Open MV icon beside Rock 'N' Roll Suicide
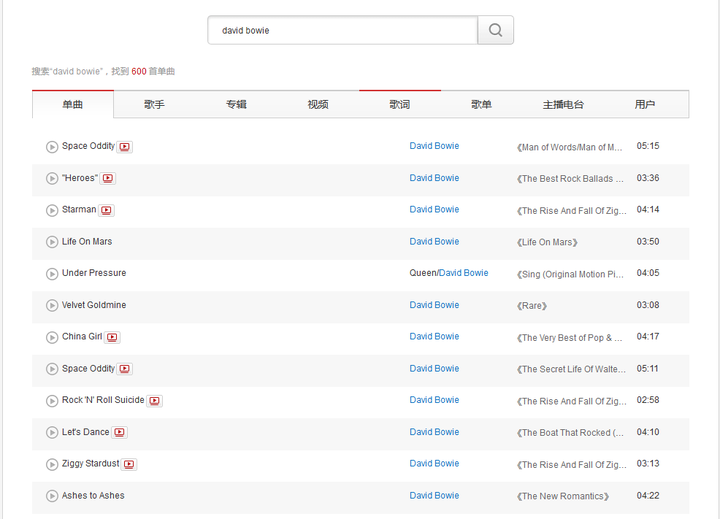The width and height of the screenshot is (720, 519). pyautogui.click(x=155, y=401)
